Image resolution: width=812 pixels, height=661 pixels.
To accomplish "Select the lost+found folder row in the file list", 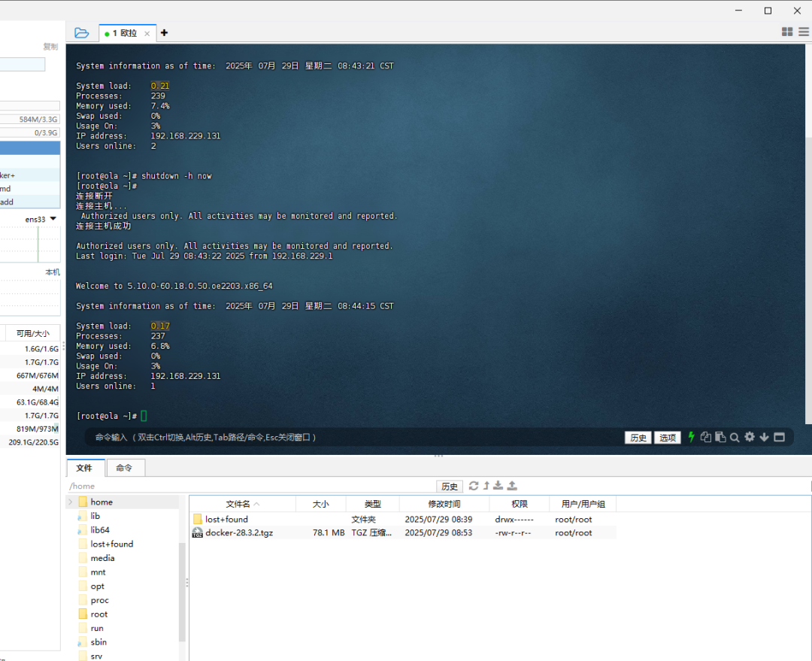I will [x=403, y=519].
